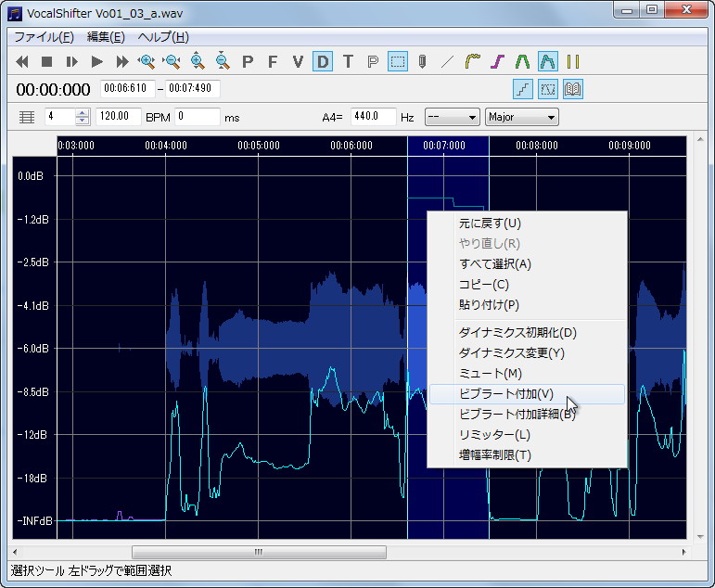This screenshot has width=715, height=588.
Task: Toggle the step-line snap icon
Action: pyautogui.click(x=522, y=89)
